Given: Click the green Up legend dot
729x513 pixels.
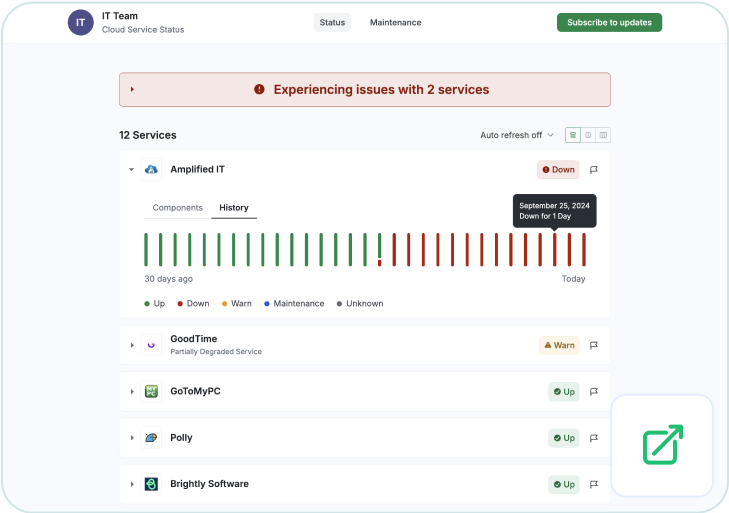Looking at the screenshot, I should [147, 304].
